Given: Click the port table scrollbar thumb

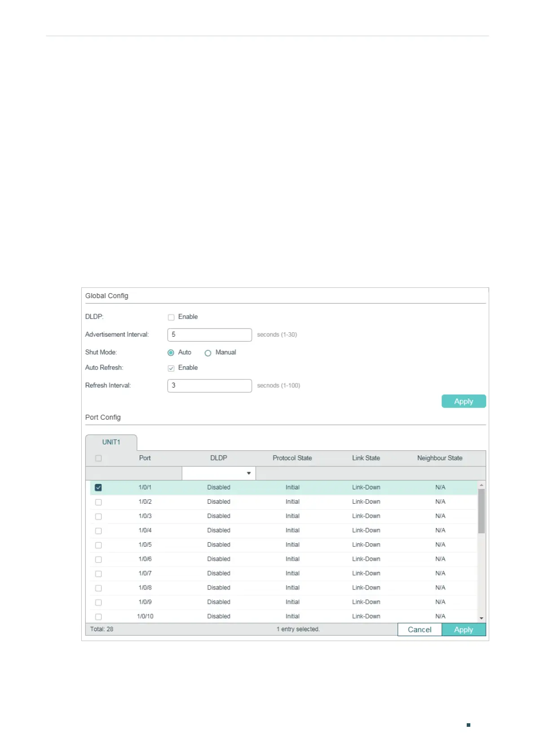Looking at the screenshot, I should (x=482, y=511).
